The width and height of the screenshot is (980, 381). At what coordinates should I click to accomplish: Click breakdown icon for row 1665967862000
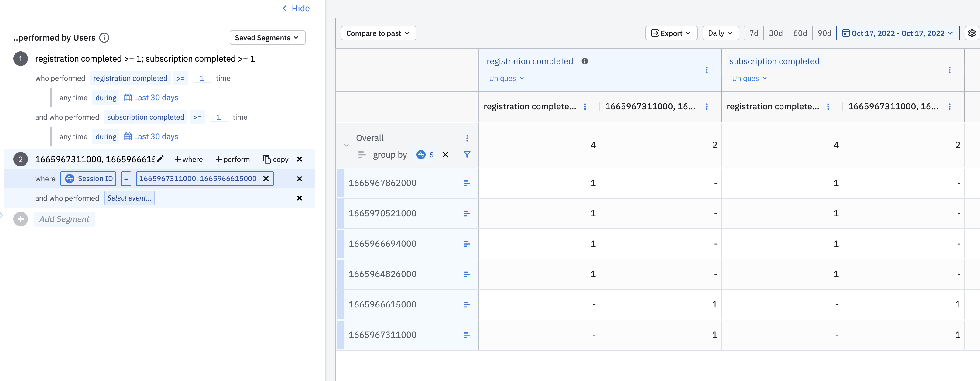click(467, 183)
